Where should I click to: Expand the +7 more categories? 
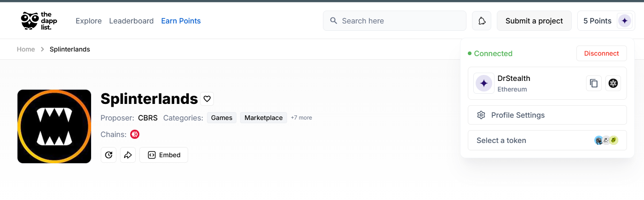[x=301, y=118]
